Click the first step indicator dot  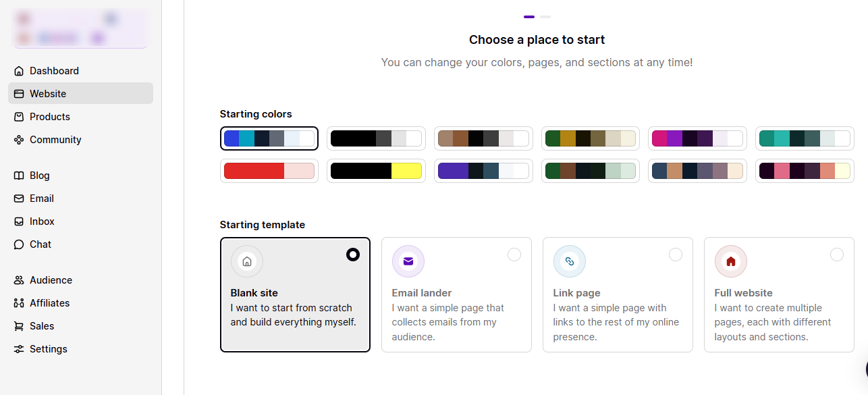[529, 16]
